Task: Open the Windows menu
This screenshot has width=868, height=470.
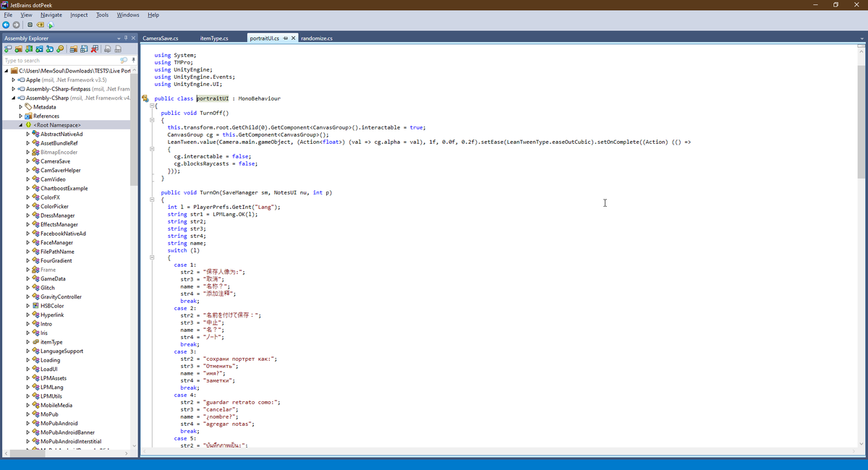Action: click(128, 14)
